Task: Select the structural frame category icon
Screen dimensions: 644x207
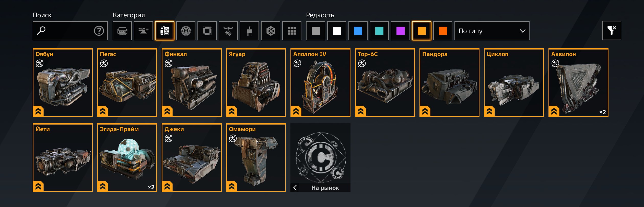Action: pyautogui.click(x=207, y=31)
